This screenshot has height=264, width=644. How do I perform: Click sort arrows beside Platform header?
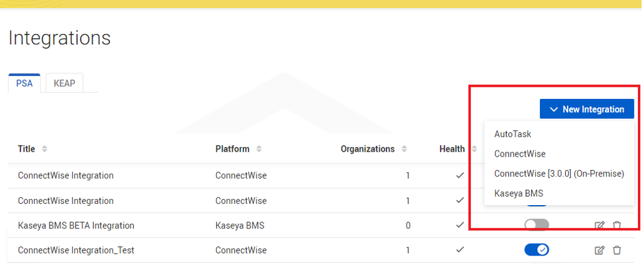tap(259, 149)
